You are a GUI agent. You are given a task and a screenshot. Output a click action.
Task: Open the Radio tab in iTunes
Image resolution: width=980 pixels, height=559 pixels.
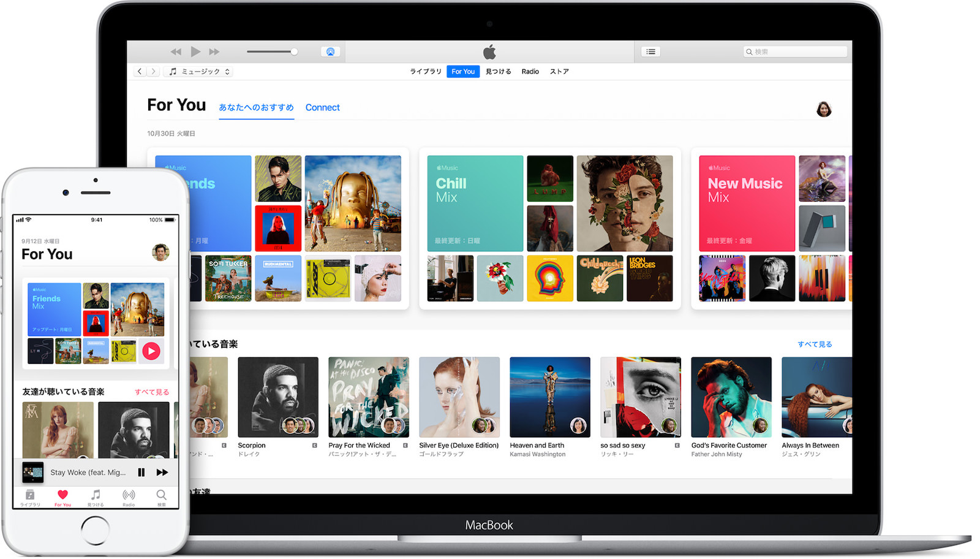coord(530,72)
